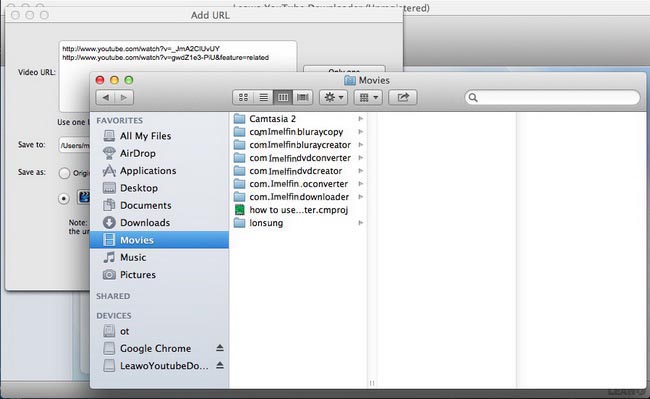
Task: Open the gear Action menu
Action: pyautogui.click(x=334, y=97)
